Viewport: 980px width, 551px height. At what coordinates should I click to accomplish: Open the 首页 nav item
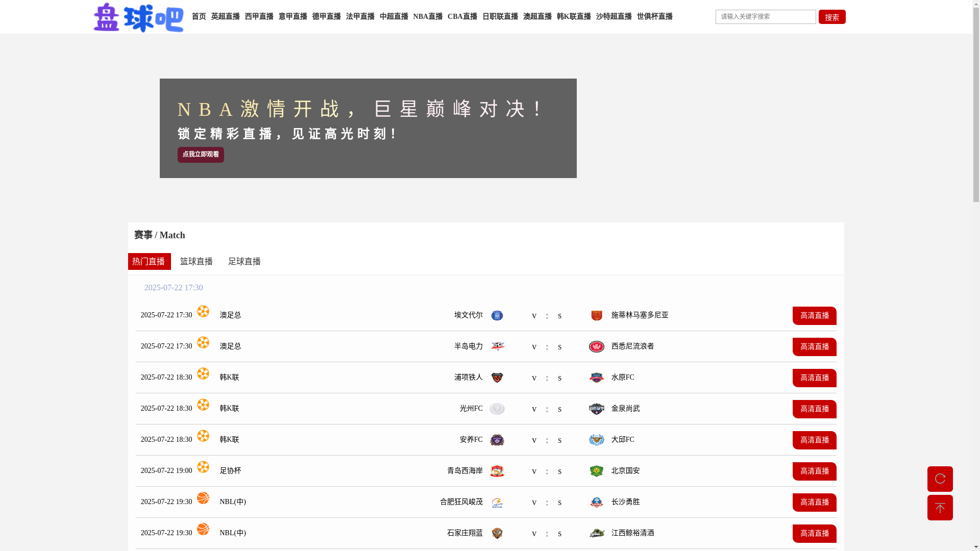click(199, 17)
